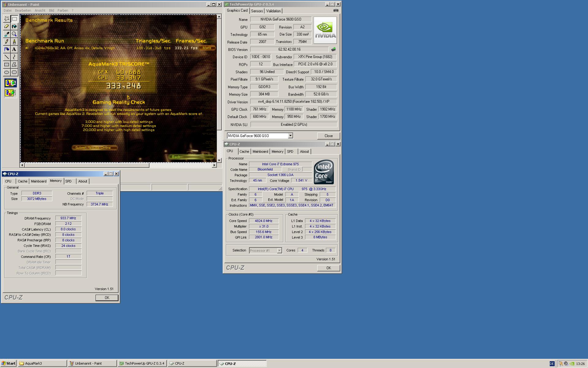Click the NB Frequency value 3734.7 MHz

(x=100, y=204)
